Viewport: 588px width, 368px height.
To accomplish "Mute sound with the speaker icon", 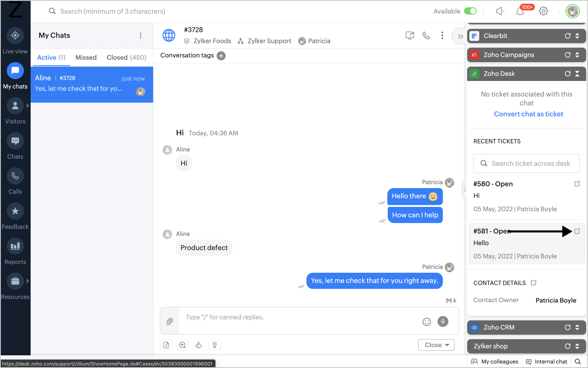I will (x=500, y=11).
